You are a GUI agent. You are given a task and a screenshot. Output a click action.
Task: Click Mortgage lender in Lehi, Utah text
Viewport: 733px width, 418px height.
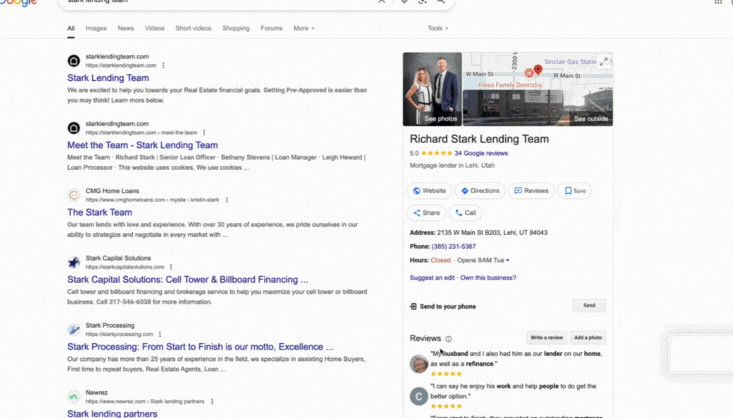click(452, 166)
